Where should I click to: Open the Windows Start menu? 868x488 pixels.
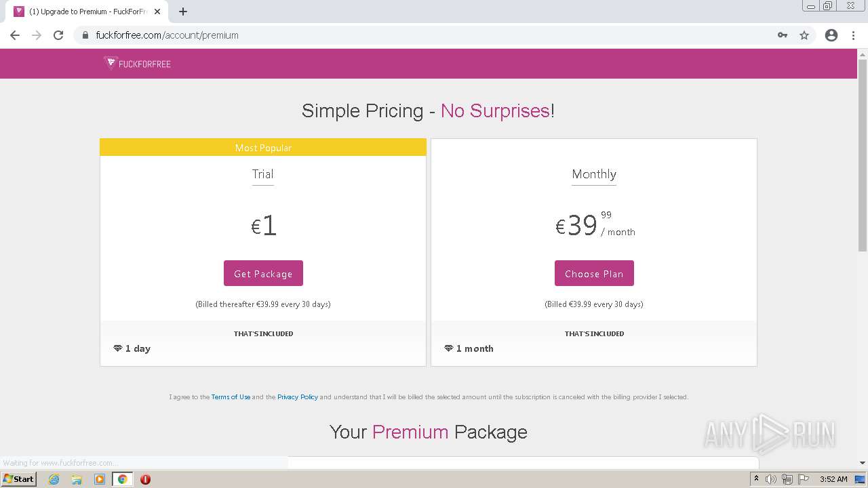point(18,479)
